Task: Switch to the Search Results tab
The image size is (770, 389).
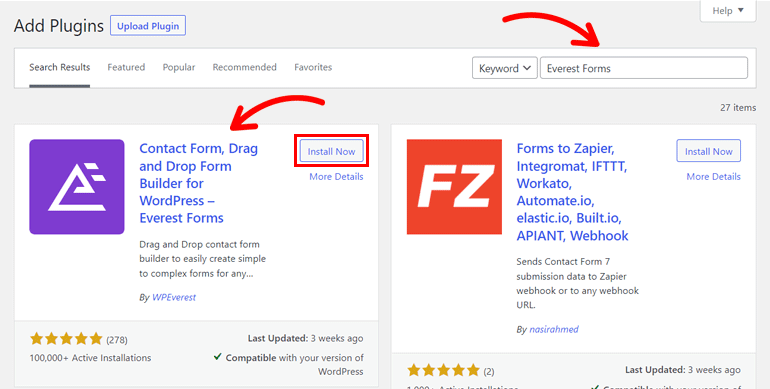Action: (x=59, y=67)
